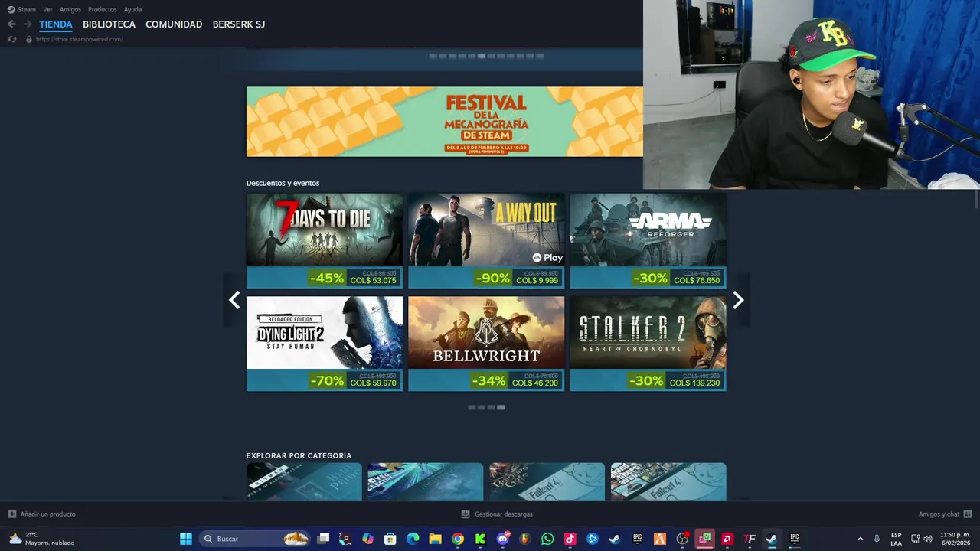The image size is (980, 551).
Task: Open the Windows Start menu
Action: [x=186, y=539]
